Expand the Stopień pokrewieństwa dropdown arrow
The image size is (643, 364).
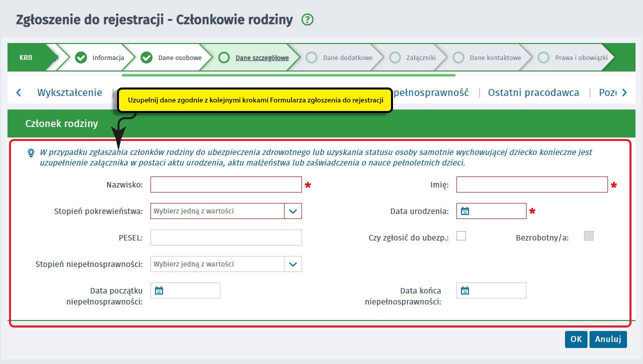click(x=293, y=211)
